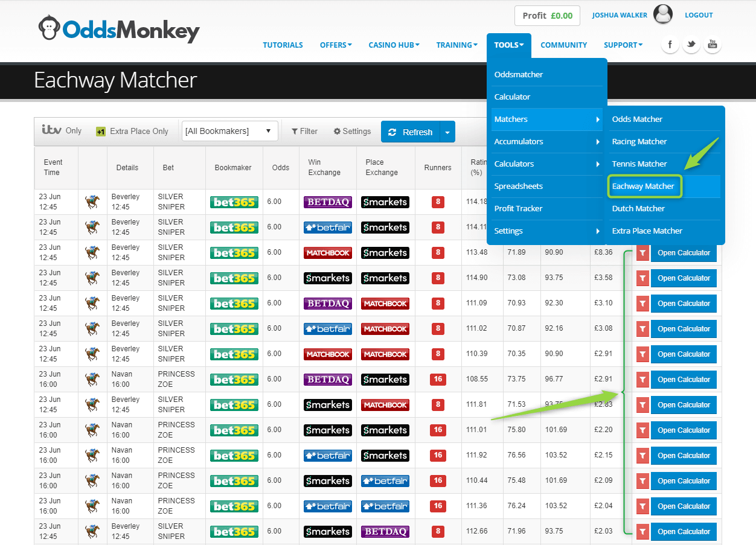Click red filter icon in £3.58 row
Image resolution: width=756 pixels, height=545 pixels.
pyautogui.click(x=642, y=278)
